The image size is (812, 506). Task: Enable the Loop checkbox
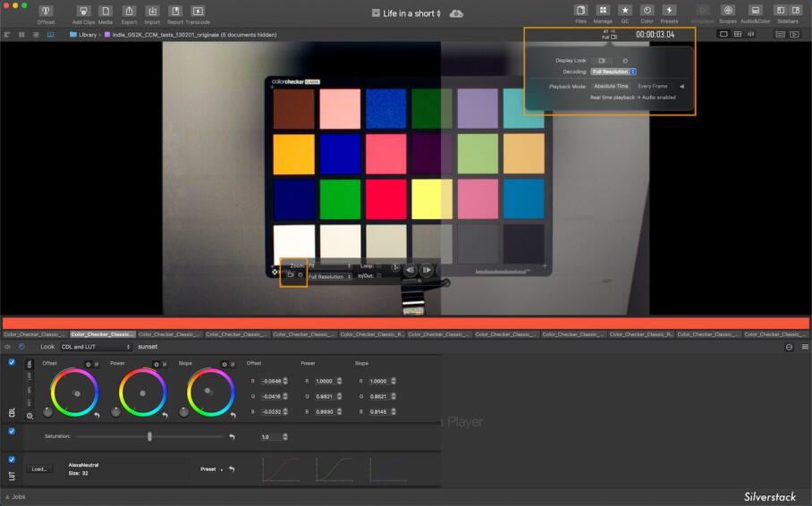tap(379, 266)
